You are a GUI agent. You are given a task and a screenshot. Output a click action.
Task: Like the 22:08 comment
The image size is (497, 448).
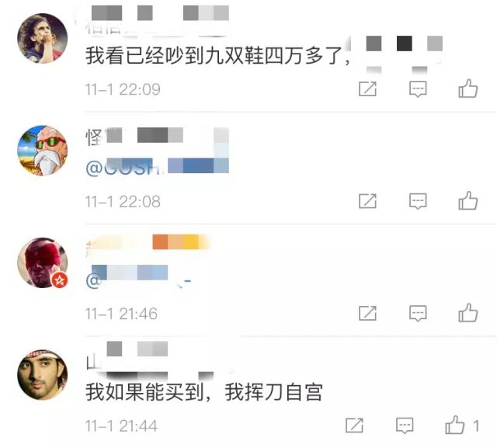coord(467,200)
